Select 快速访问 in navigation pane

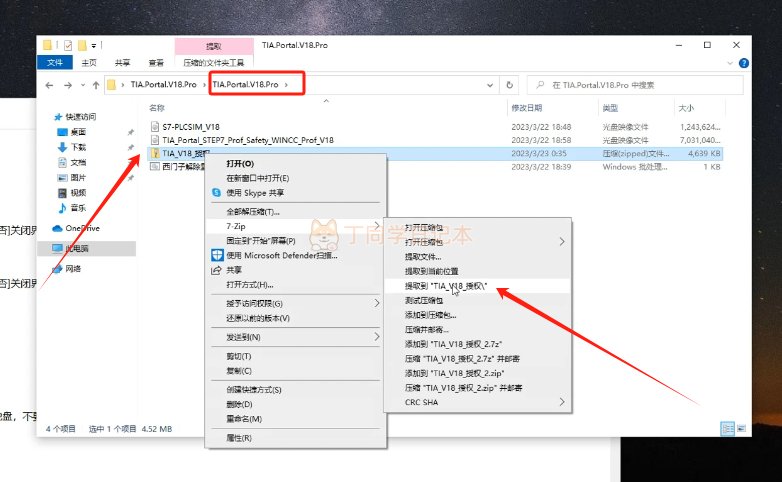pos(75,117)
